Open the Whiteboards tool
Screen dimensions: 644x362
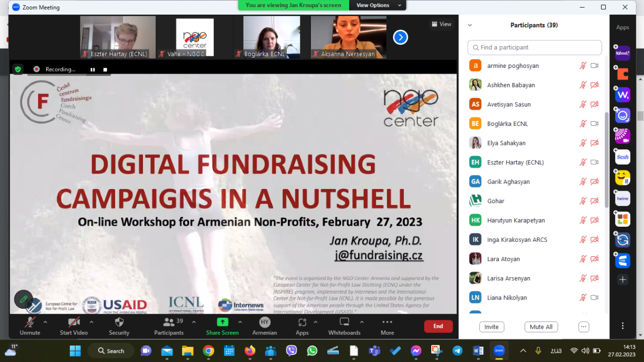click(344, 322)
